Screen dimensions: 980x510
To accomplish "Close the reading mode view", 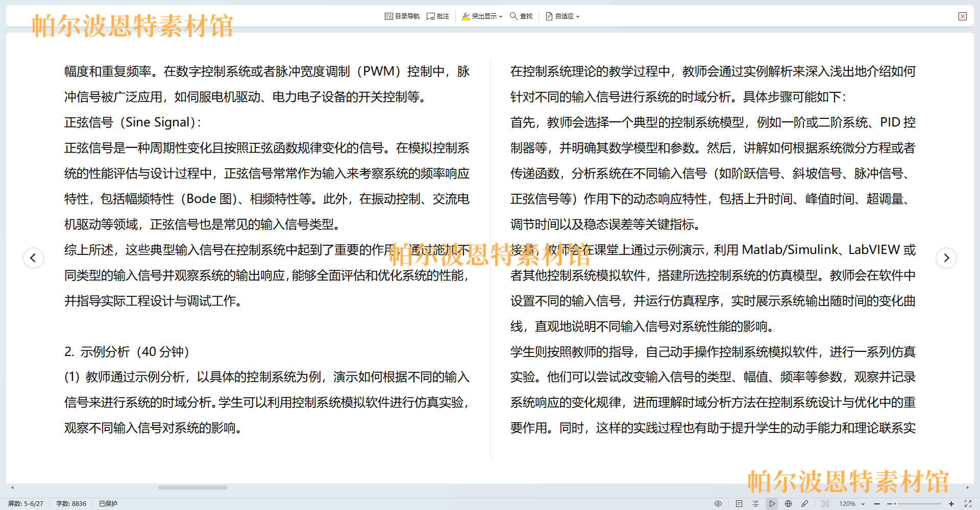I will [963, 16].
